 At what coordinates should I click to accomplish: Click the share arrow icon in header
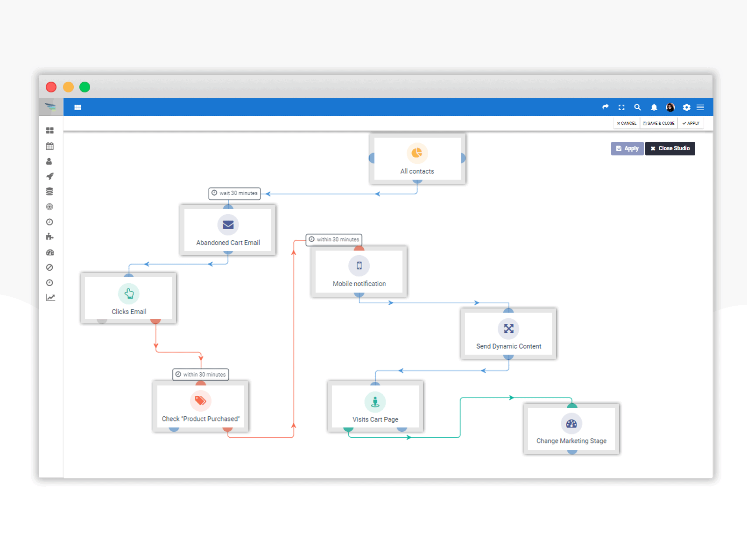point(606,107)
